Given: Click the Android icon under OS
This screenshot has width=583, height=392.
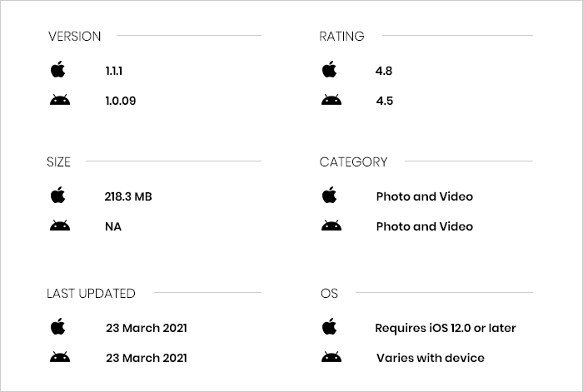Looking at the screenshot, I should coord(331,357).
